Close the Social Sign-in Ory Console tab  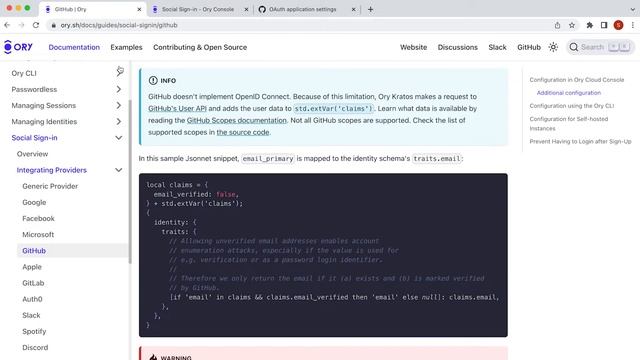(246, 9)
